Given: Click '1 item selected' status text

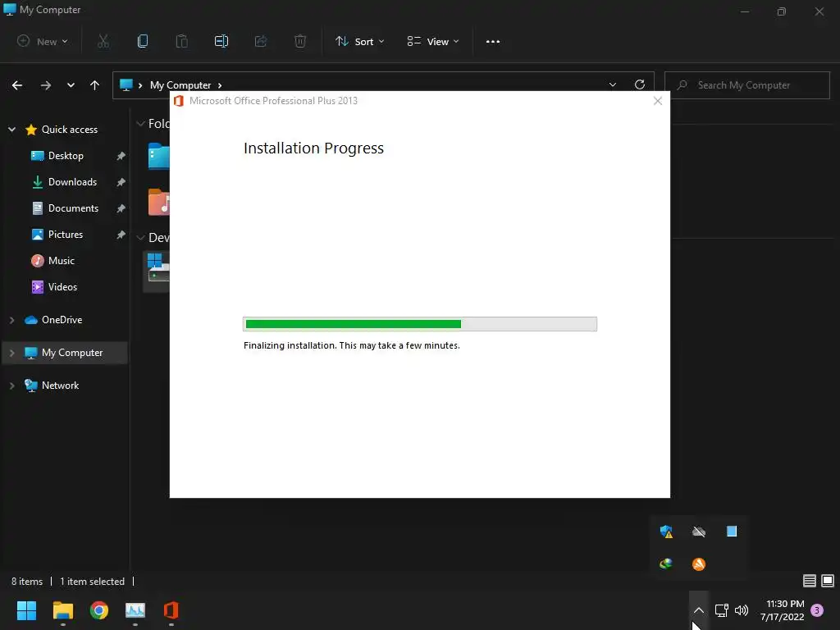Looking at the screenshot, I should click(x=92, y=582).
